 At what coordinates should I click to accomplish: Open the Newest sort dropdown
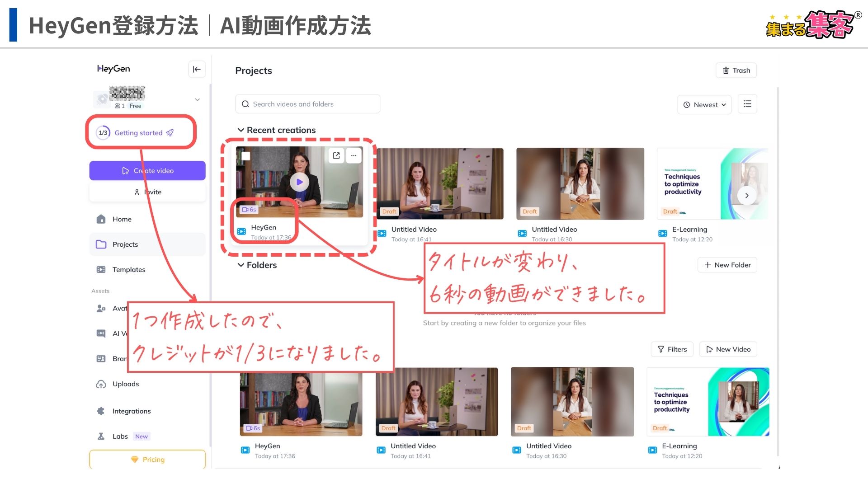704,104
